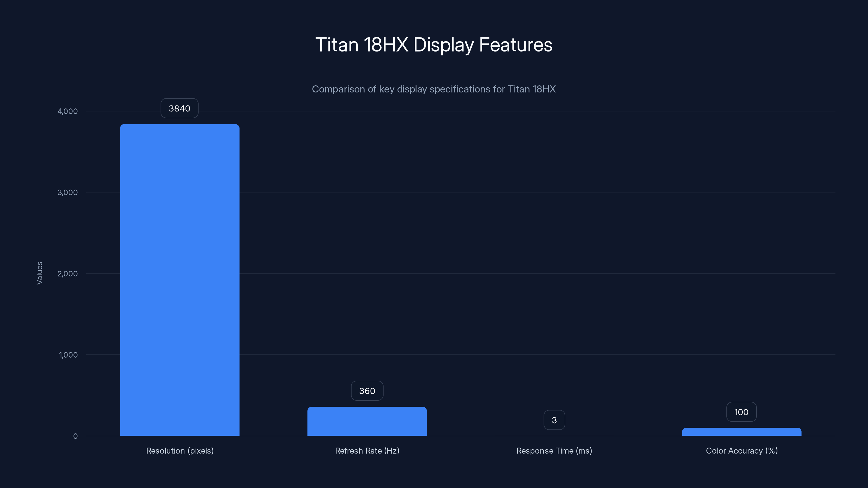Click the 3,000 y-axis tick label
Screen dimensions: 868x488
(x=67, y=192)
